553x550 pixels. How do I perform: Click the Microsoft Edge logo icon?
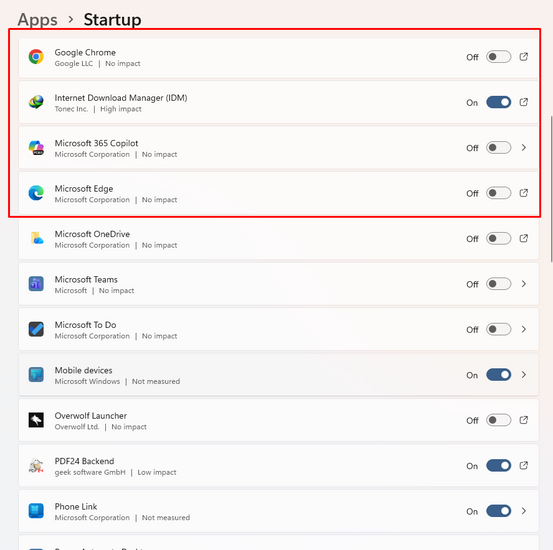tap(36, 193)
